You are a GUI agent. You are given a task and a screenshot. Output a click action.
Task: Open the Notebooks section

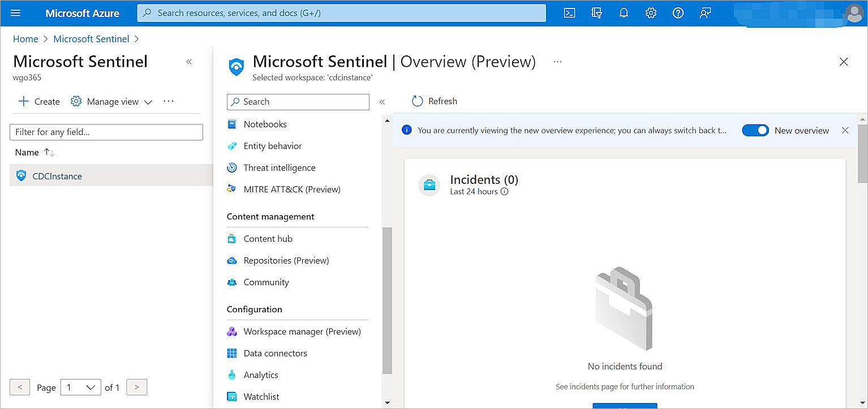point(264,124)
